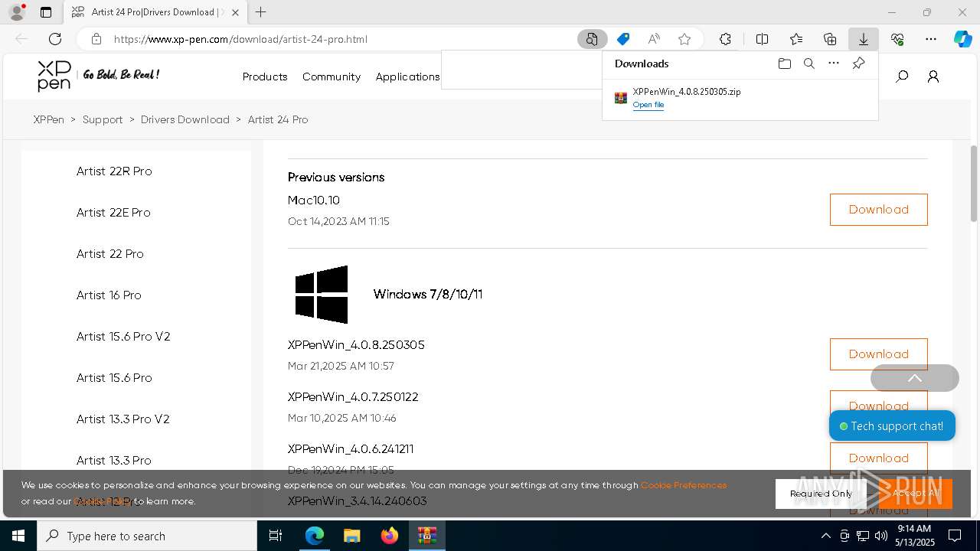Click the XPPenWin_4.0.8.250305.zip file name
Viewport: 980px width, 551px height.
coord(686,92)
